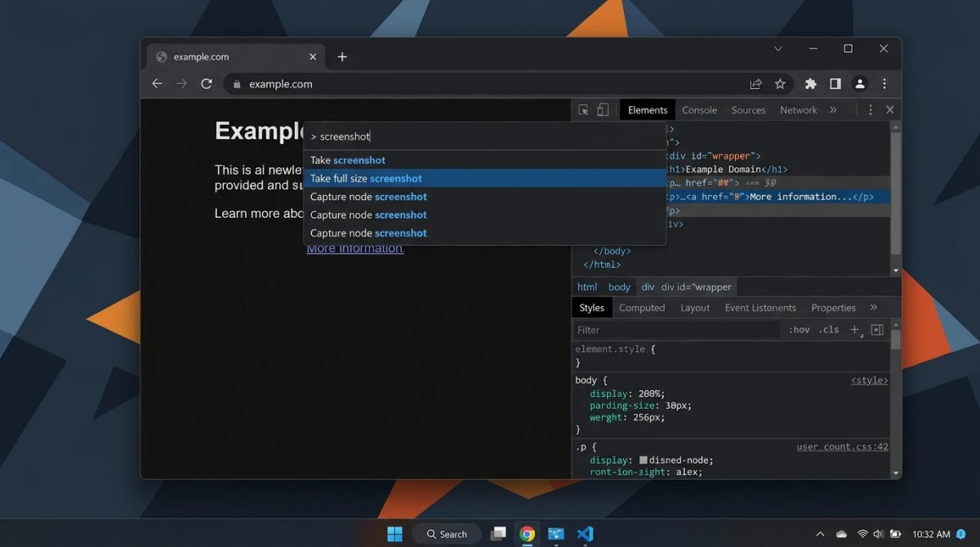This screenshot has height=547, width=980.
Task: Open DevTools customize three-dot menu
Action: (871, 110)
